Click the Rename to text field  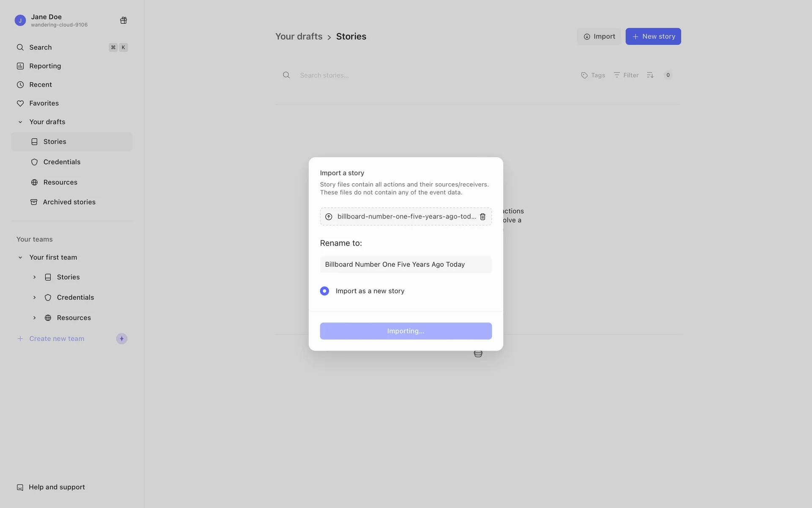click(x=406, y=265)
